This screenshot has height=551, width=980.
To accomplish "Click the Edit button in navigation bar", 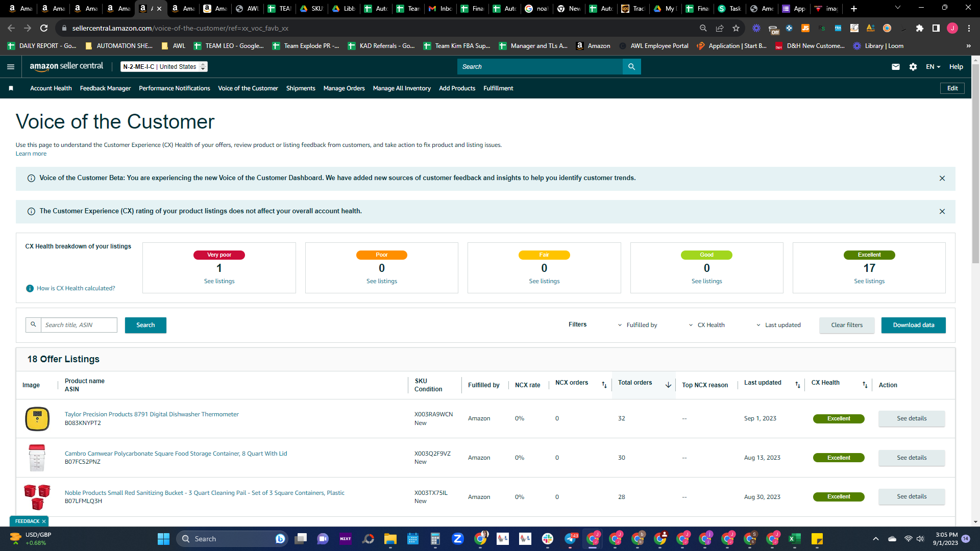I will 952,88.
